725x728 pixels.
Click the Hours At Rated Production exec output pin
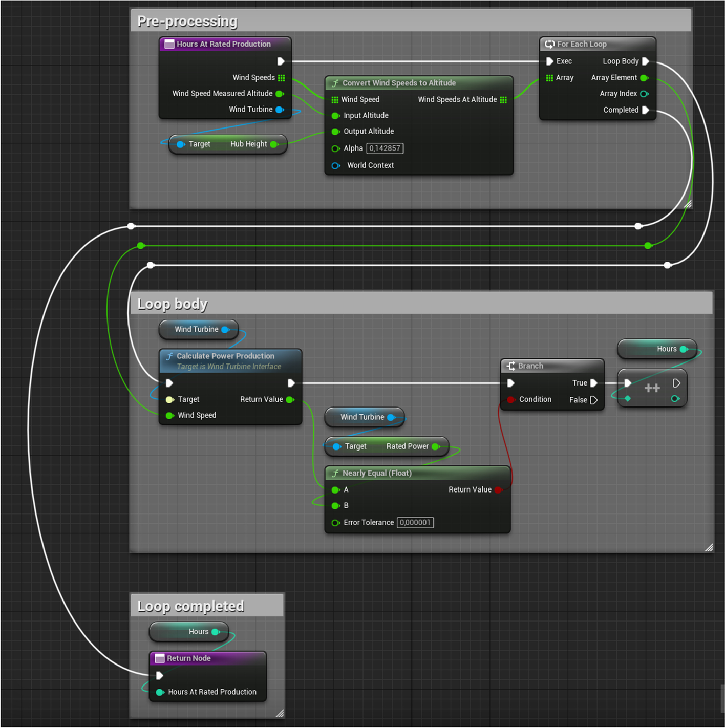pos(281,61)
